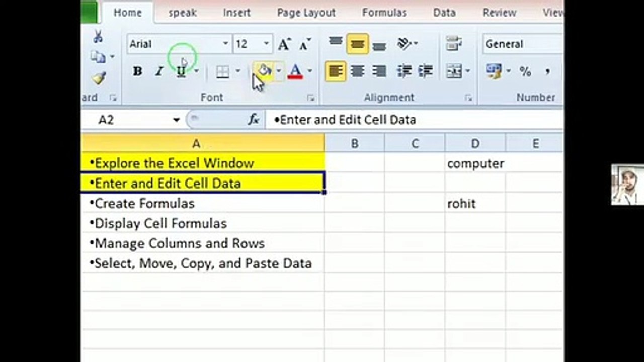Screen dimensions: 644x362
Task: Click the Copy icon in Clipboard group
Action: pyautogui.click(x=98, y=57)
